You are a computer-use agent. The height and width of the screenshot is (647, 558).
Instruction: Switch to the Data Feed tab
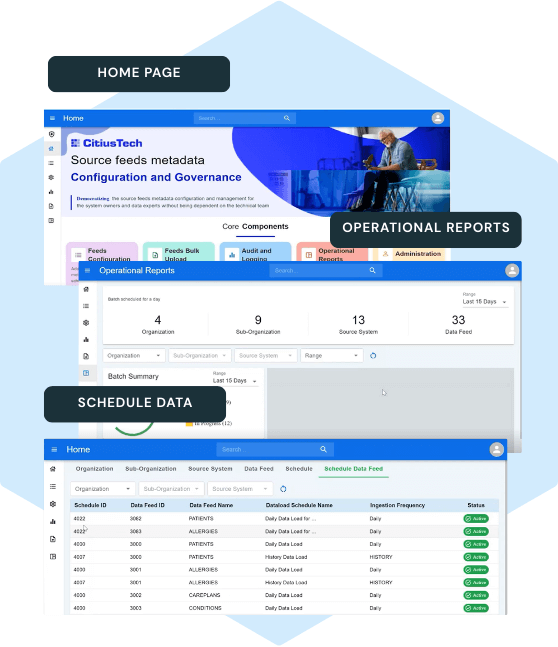coord(259,469)
